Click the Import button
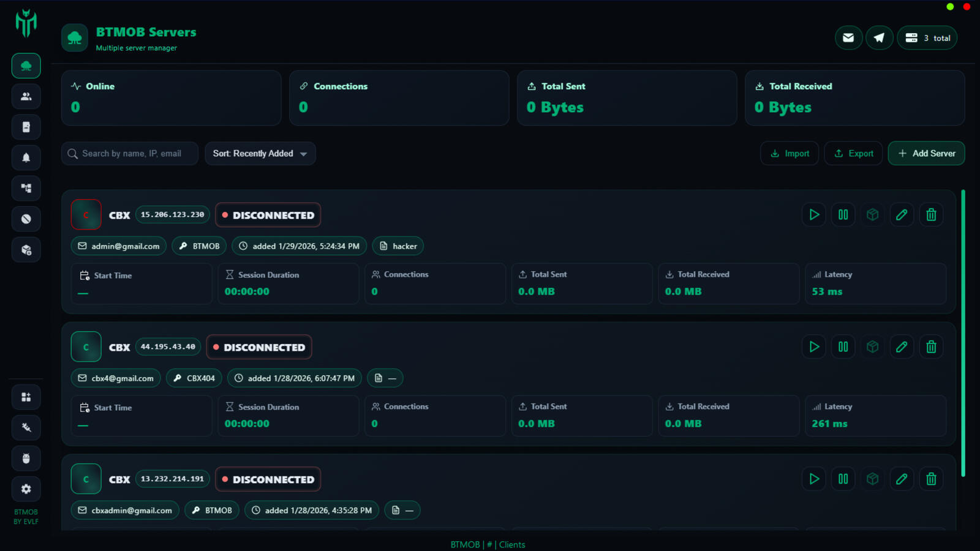 tap(790, 154)
